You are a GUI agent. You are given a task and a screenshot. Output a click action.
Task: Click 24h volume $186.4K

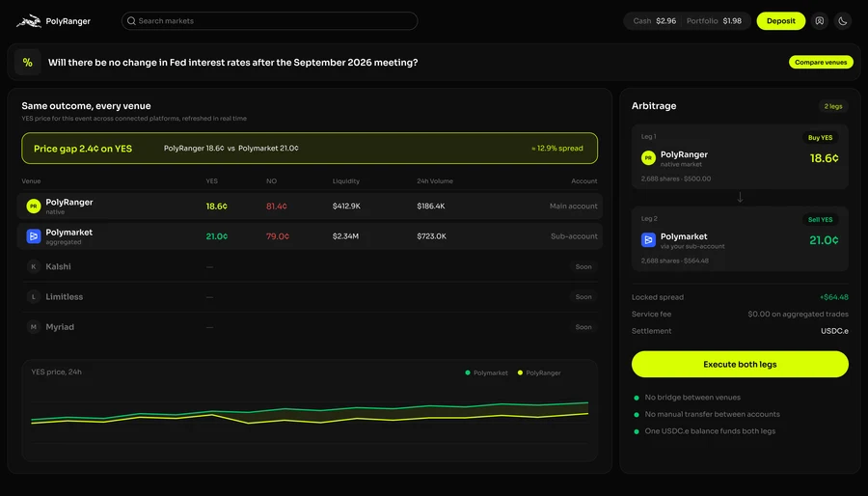click(x=431, y=206)
